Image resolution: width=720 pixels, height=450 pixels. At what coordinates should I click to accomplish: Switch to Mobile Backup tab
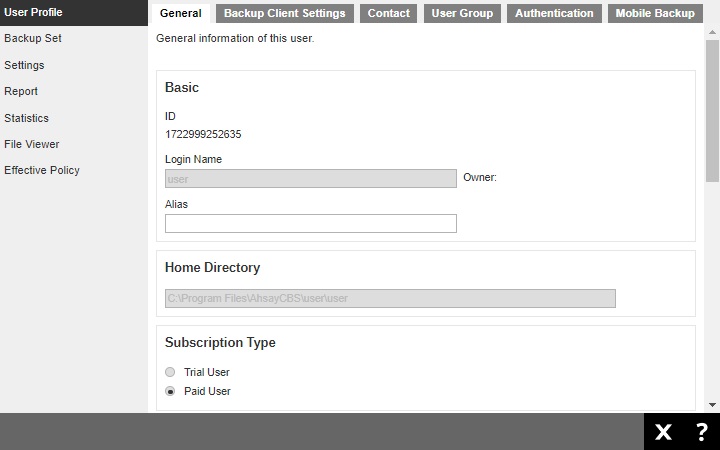coord(654,13)
